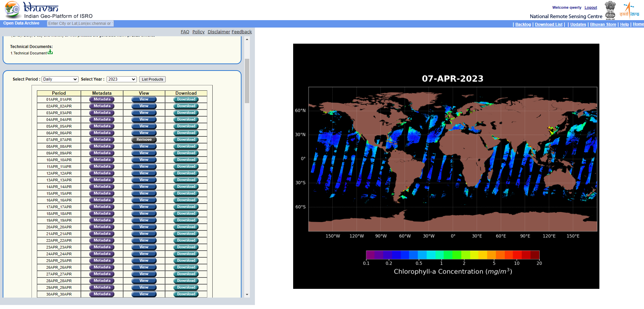
Task: Download the 07APR_07APR product
Action: click(x=186, y=140)
